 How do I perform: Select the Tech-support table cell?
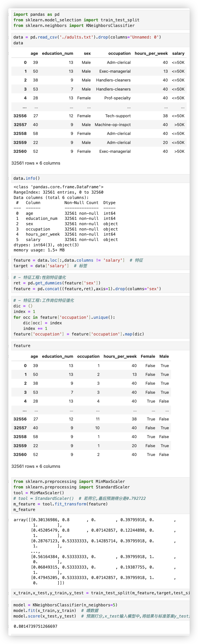point(118,116)
